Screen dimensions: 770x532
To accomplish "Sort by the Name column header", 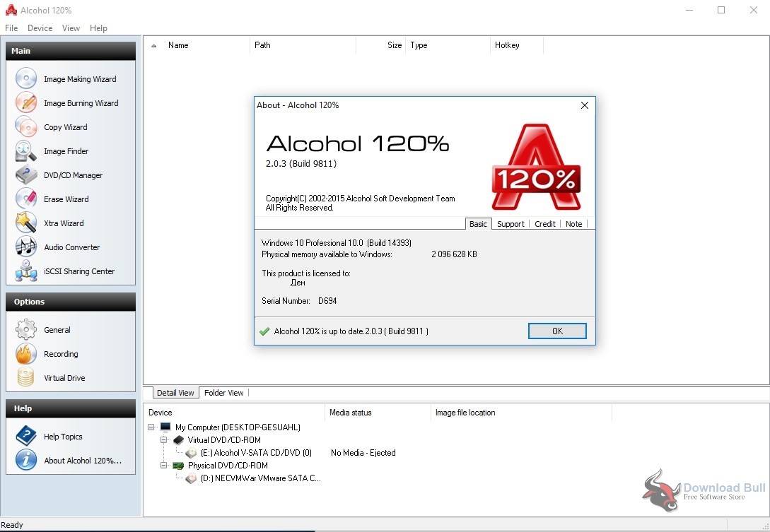I will 177,45.
